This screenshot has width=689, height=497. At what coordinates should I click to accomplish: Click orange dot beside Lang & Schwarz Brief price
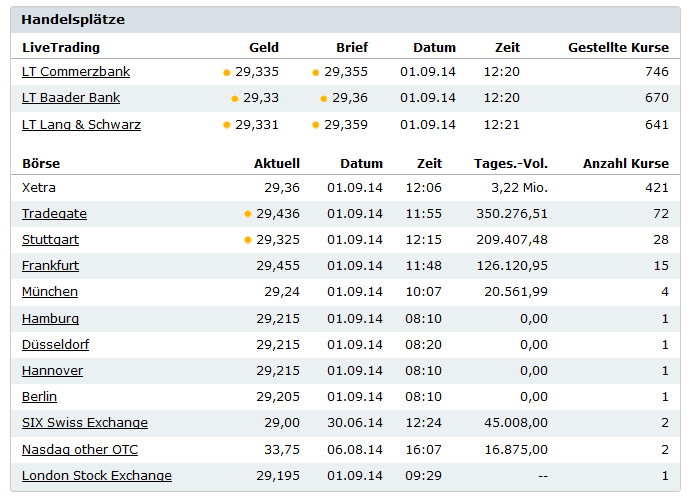(x=316, y=125)
